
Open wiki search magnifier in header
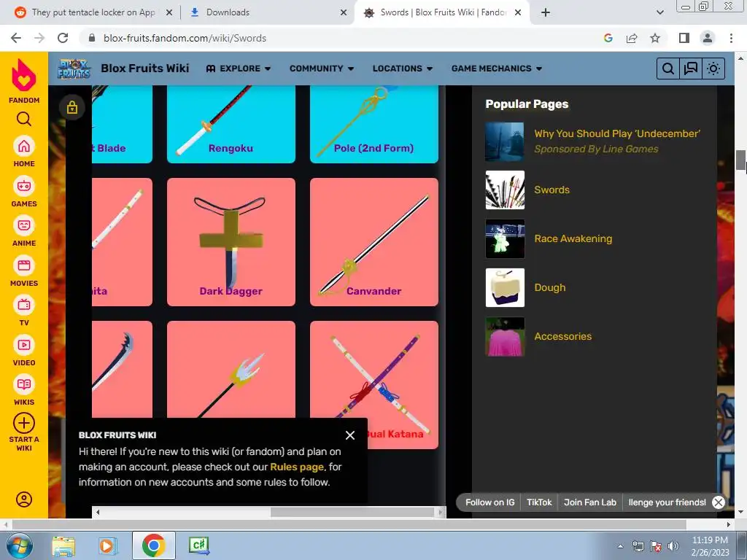668,69
